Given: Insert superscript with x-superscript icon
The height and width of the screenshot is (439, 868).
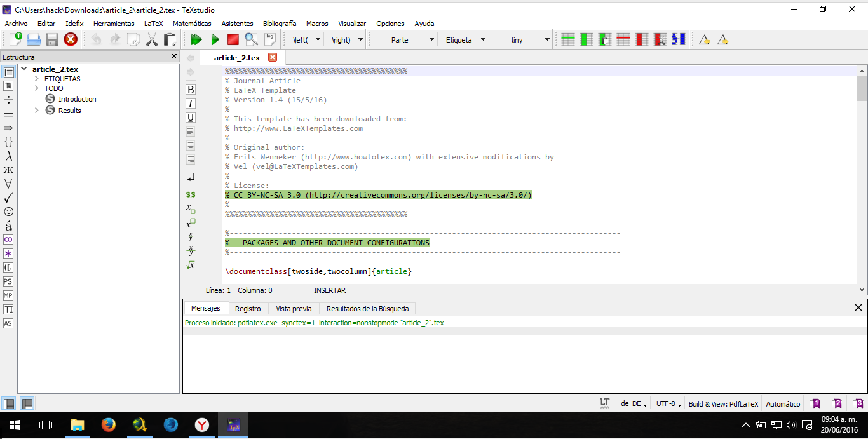Looking at the screenshot, I should [191, 223].
